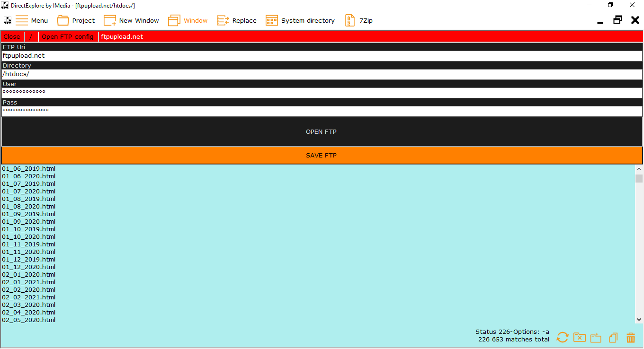Create a new folder with plus icon
This screenshot has height=349, width=644.
[596, 338]
